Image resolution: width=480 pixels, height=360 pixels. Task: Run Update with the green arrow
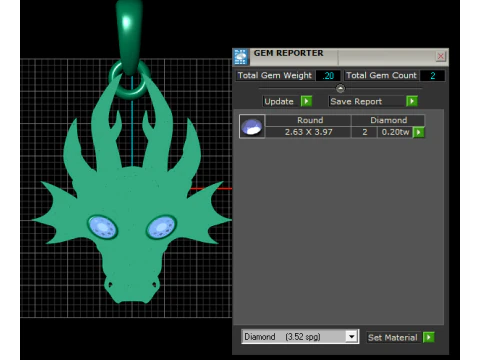pyautogui.click(x=306, y=101)
